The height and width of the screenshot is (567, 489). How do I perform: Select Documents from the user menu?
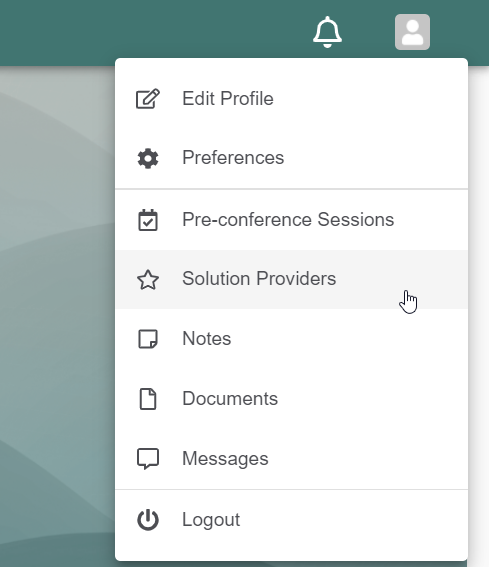(292, 399)
